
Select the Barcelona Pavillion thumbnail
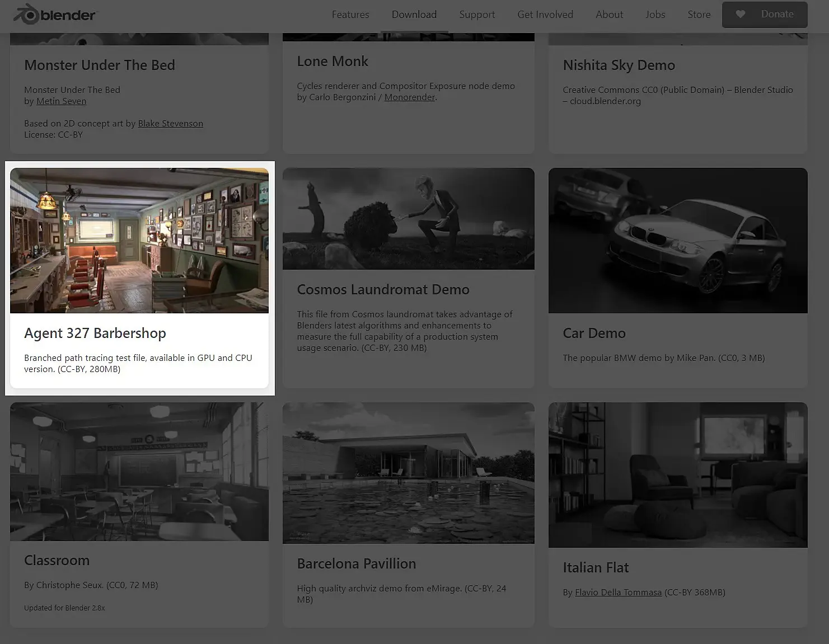click(x=409, y=473)
